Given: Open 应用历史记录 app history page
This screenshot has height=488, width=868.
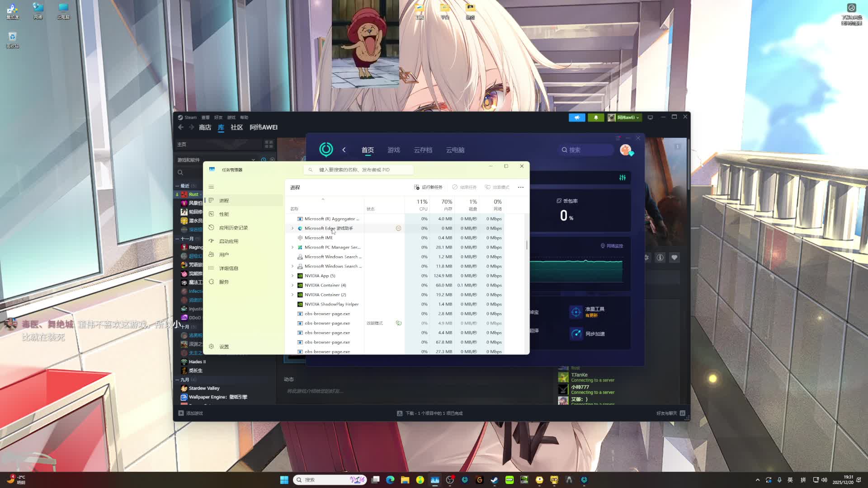Looking at the screenshot, I should click(x=233, y=228).
